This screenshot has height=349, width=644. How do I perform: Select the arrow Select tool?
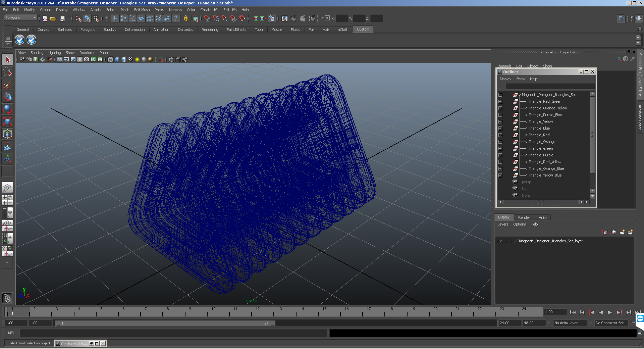tap(7, 60)
